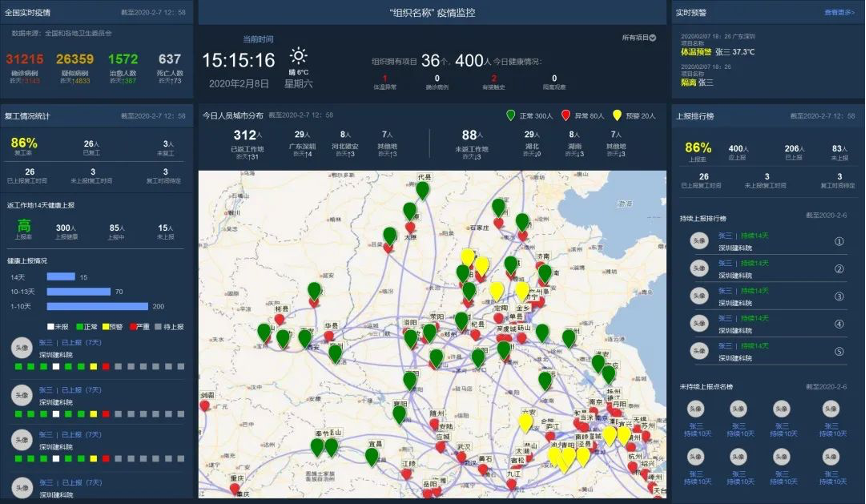Image resolution: width=866 pixels, height=504 pixels.
Task: Click rank badge ④ in 持续上报排行榜
Action: pyautogui.click(x=839, y=324)
